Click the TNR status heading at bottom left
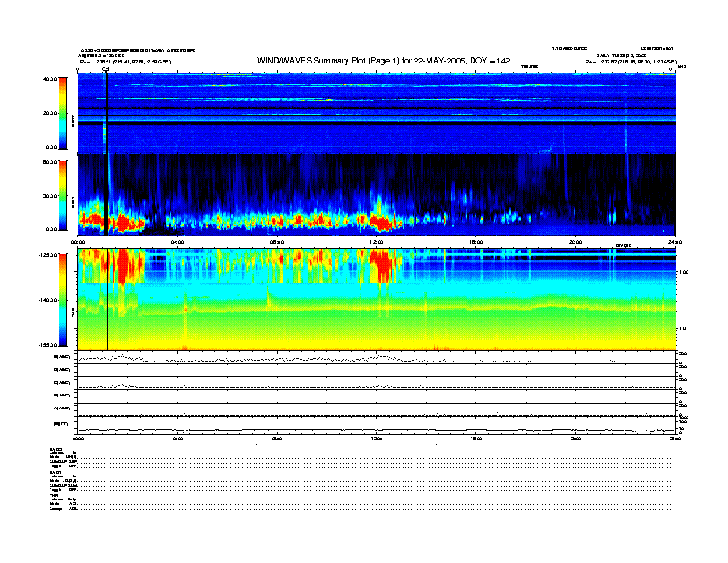This screenshot has height=563, width=728. tap(53, 495)
